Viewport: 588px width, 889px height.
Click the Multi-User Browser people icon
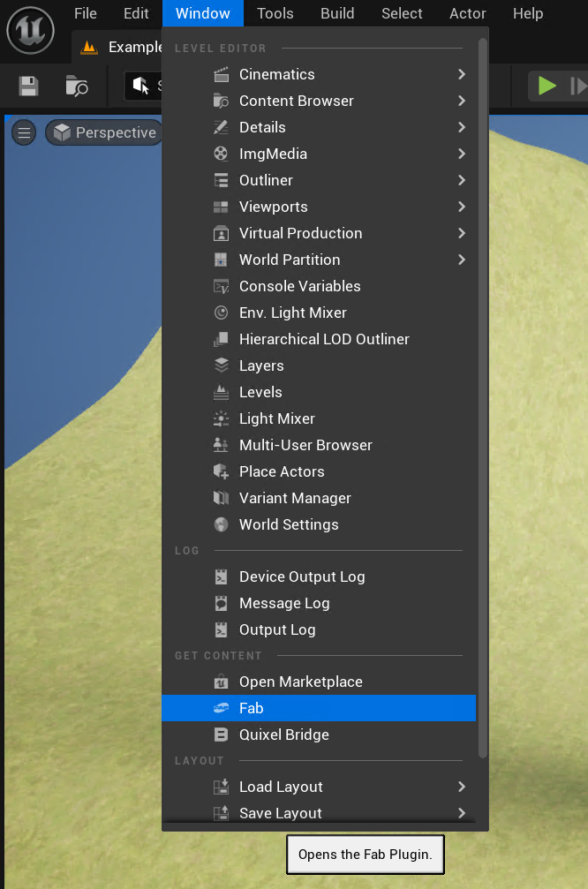coord(221,445)
